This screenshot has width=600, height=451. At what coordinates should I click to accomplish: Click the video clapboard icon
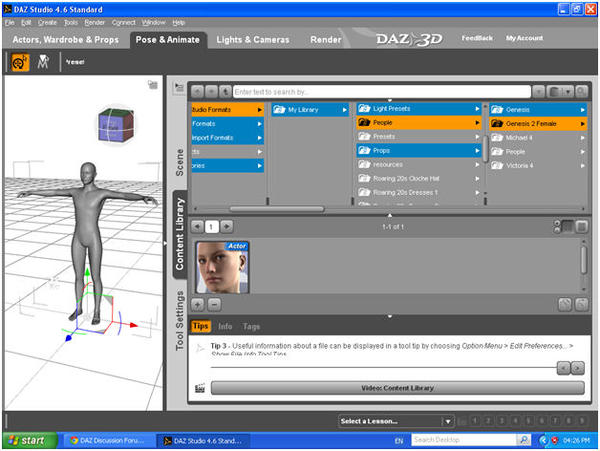tap(200, 388)
